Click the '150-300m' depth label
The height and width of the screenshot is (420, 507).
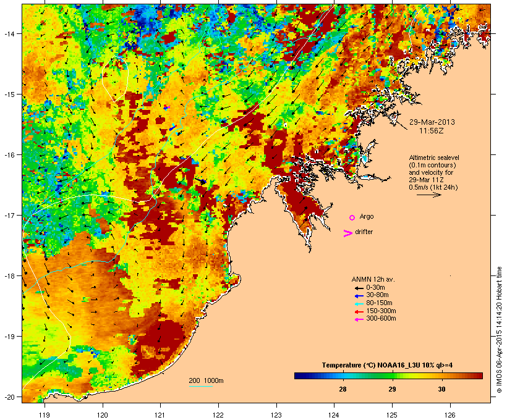(x=381, y=311)
